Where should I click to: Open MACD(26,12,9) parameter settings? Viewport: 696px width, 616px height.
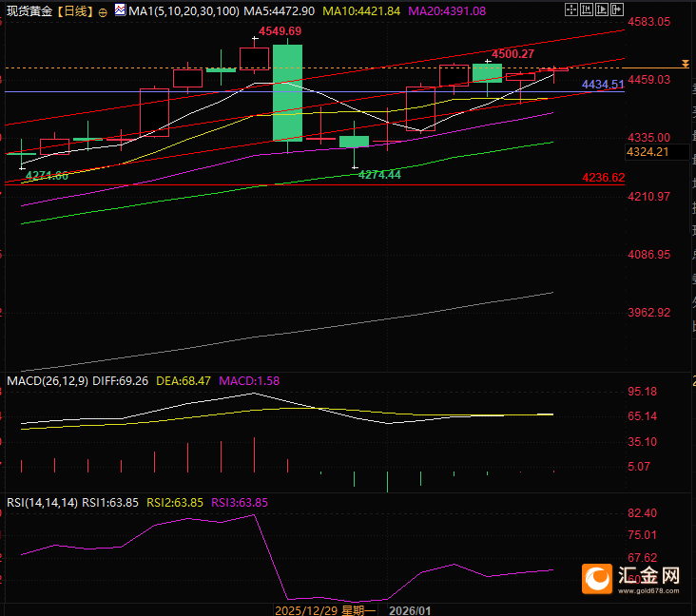click(48, 381)
